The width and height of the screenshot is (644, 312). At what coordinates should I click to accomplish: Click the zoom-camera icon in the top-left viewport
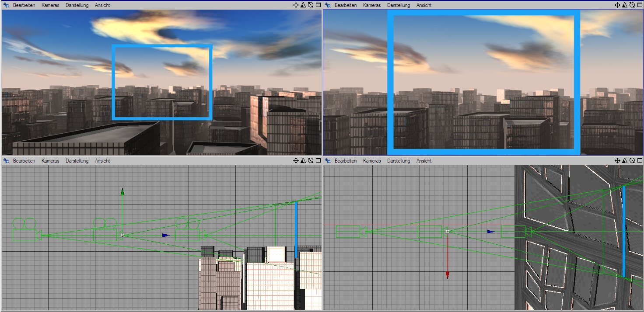303,5
